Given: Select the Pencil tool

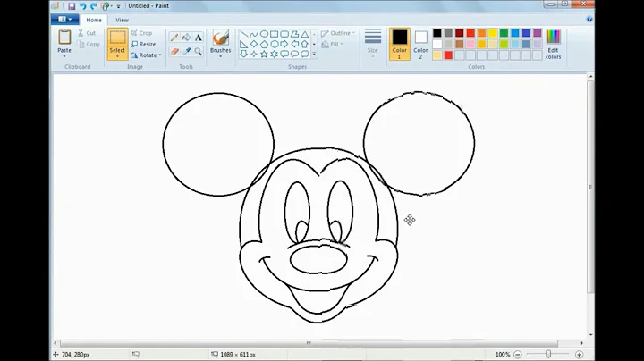Looking at the screenshot, I should (x=174, y=38).
